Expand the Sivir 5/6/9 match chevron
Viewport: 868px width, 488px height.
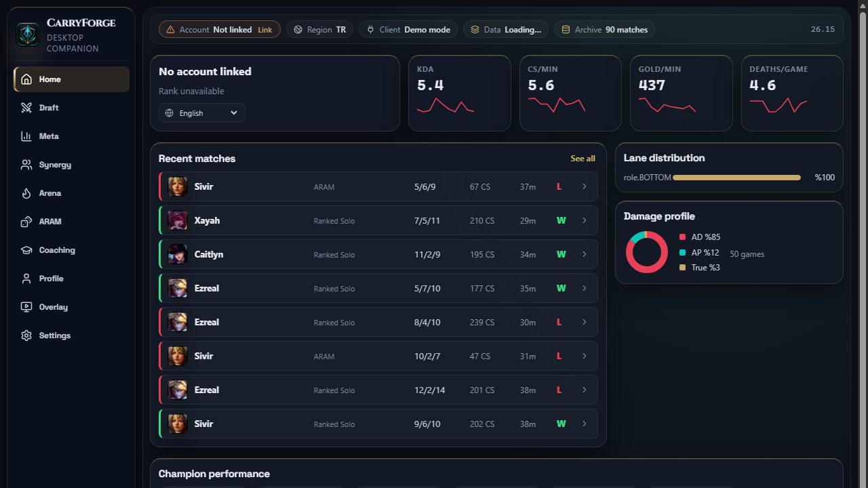585,186
